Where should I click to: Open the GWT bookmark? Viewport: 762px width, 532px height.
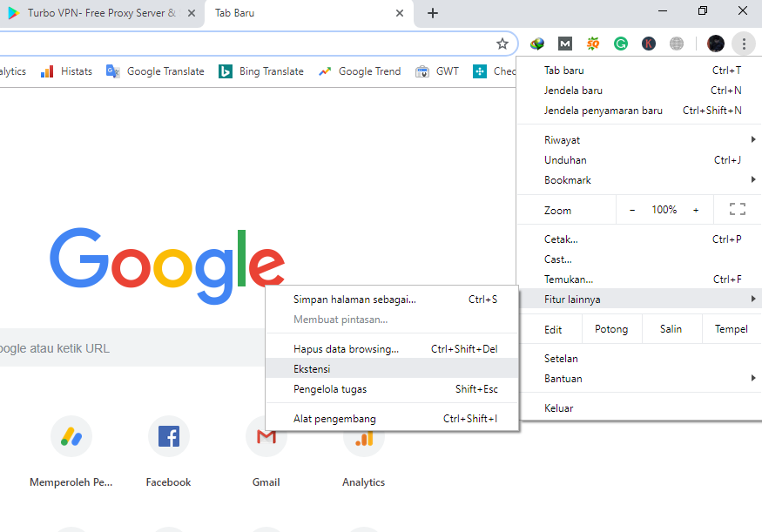click(x=437, y=72)
